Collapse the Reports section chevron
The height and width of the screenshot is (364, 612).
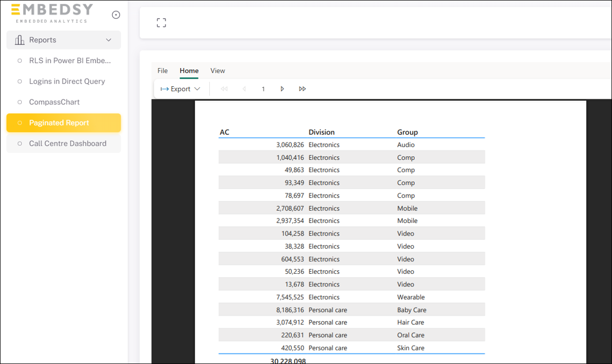tap(108, 39)
